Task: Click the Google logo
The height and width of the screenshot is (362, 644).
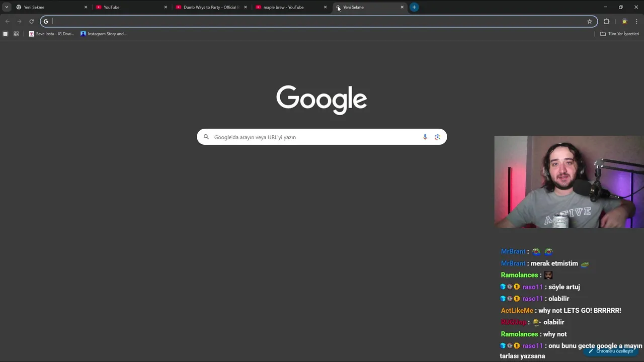Action: (x=321, y=100)
